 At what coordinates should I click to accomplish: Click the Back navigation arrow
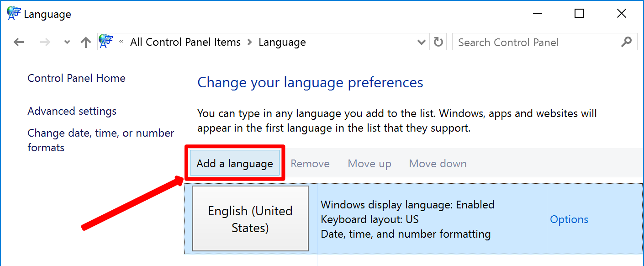[x=19, y=43]
